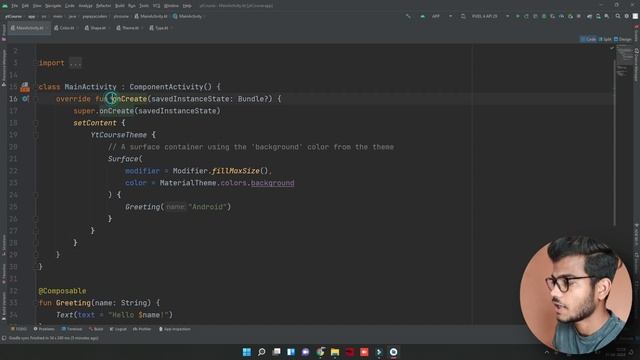Collapse the YtCourseTheme block fold marker
640x360 pixels.
coord(36,135)
